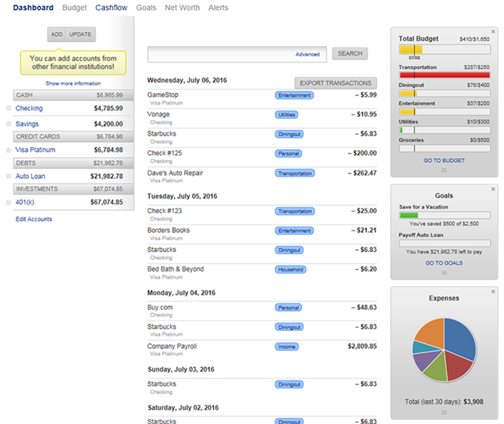The height and width of the screenshot is (424, 504).
Task: Click drag handle icon beside Auto Loan
Action: 9,176
